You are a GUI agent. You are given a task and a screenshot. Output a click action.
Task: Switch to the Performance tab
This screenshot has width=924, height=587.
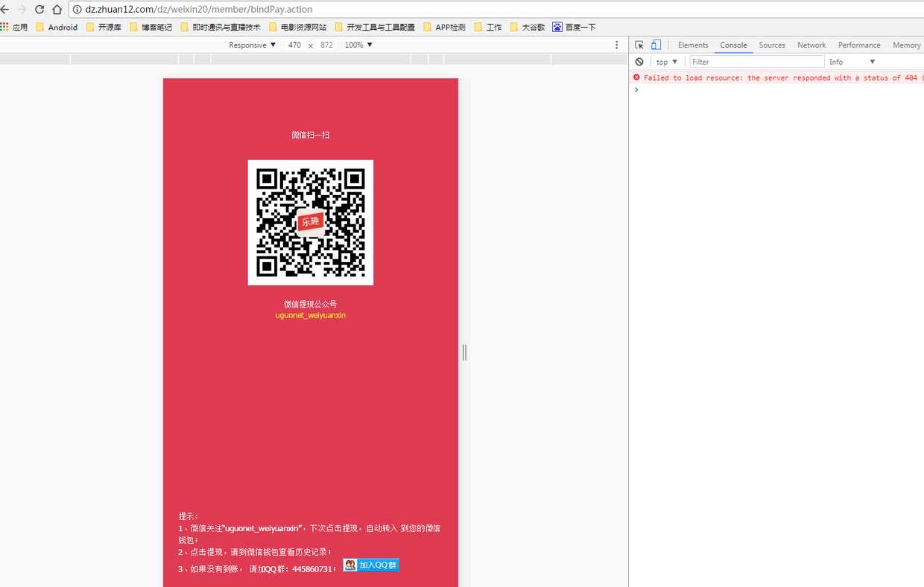click(859, 45)
